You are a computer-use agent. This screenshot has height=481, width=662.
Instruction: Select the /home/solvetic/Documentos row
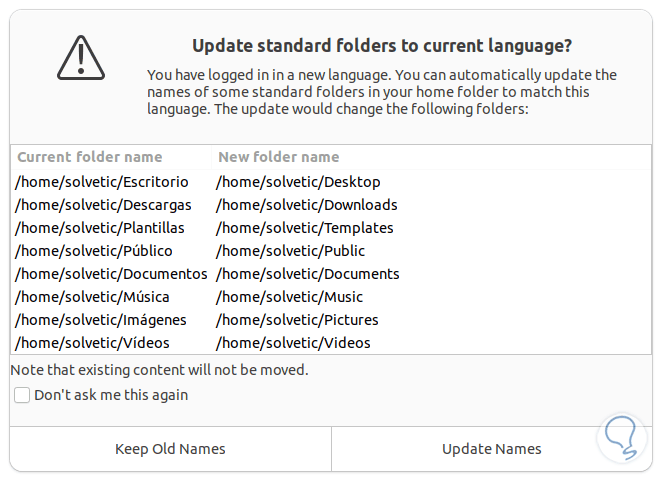coord(111,274)
